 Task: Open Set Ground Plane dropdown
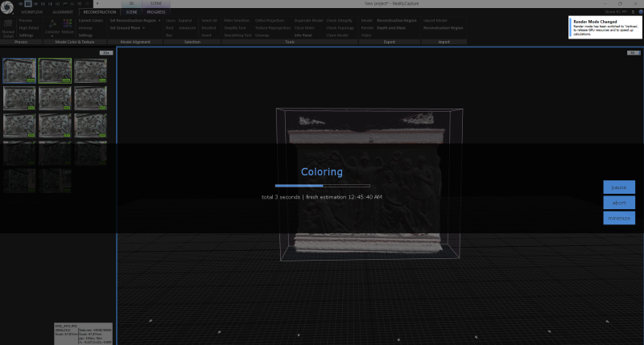[x=127, y=28]
